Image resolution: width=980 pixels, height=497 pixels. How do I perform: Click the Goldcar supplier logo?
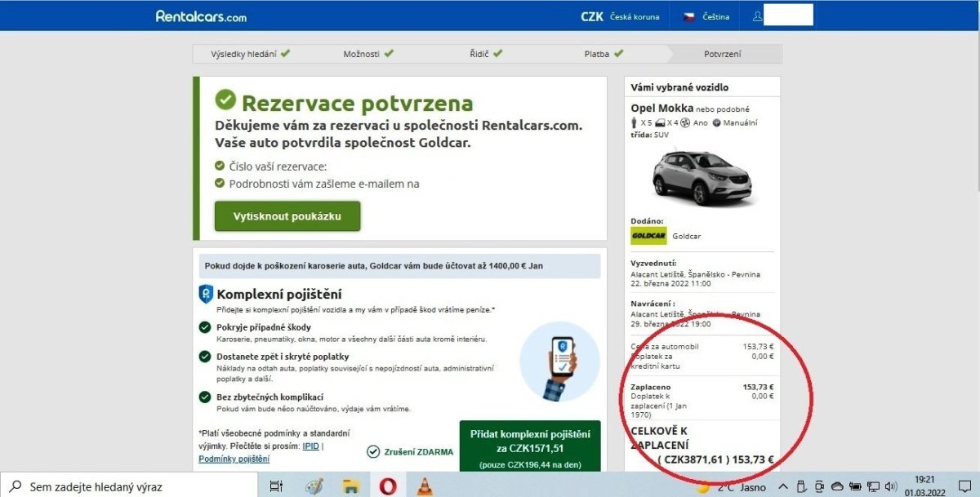pos(648,236)
